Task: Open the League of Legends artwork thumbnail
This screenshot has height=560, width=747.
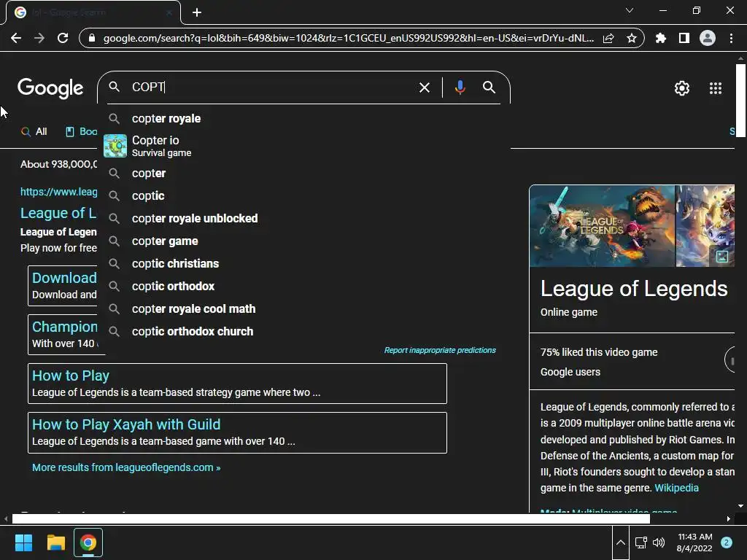Action: [602, 226]
